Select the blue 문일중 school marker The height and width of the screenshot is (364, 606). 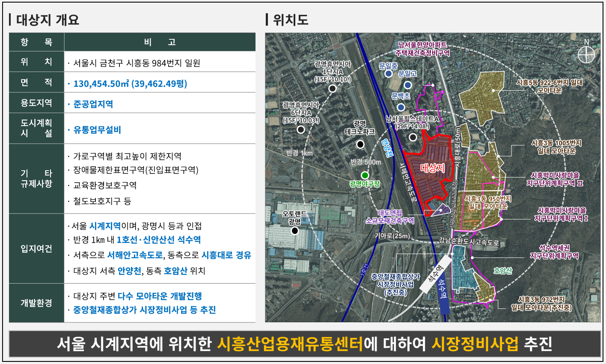point(389,74)
